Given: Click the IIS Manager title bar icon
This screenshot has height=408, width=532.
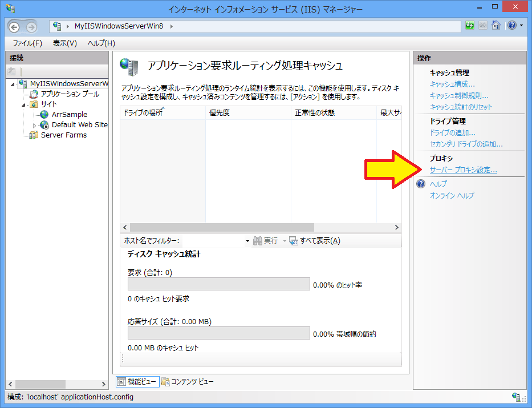Looking at the screenshot, I should pos(10,8).
